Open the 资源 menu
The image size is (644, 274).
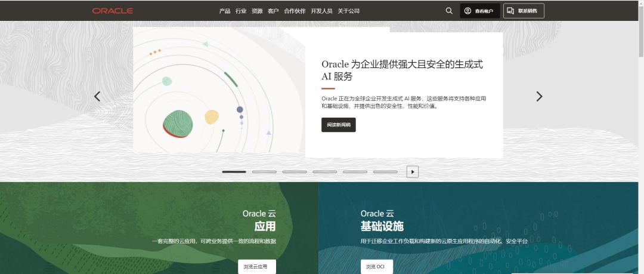pyautogui.click(x=257, y=11)
